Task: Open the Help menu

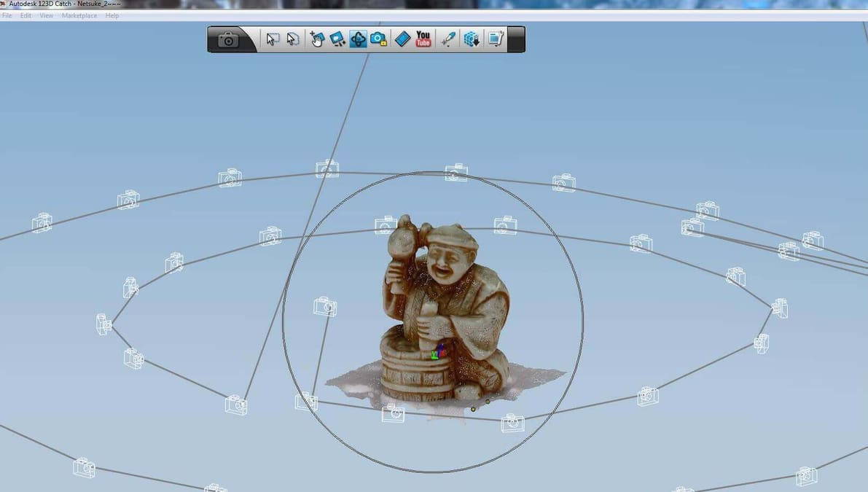Action: 111,15
